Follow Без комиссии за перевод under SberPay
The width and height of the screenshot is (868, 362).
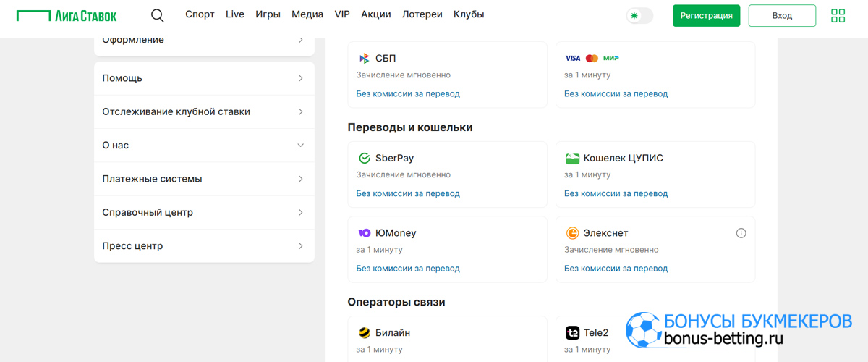408,193
